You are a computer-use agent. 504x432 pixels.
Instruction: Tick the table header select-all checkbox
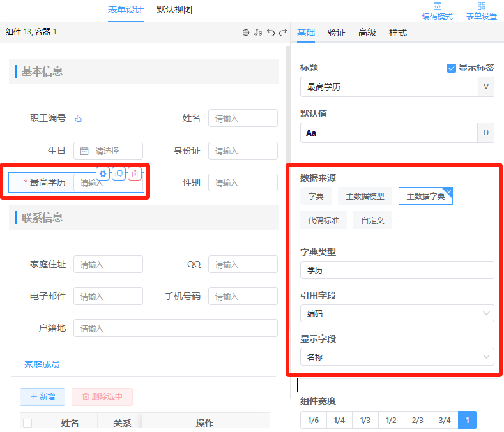27,422
